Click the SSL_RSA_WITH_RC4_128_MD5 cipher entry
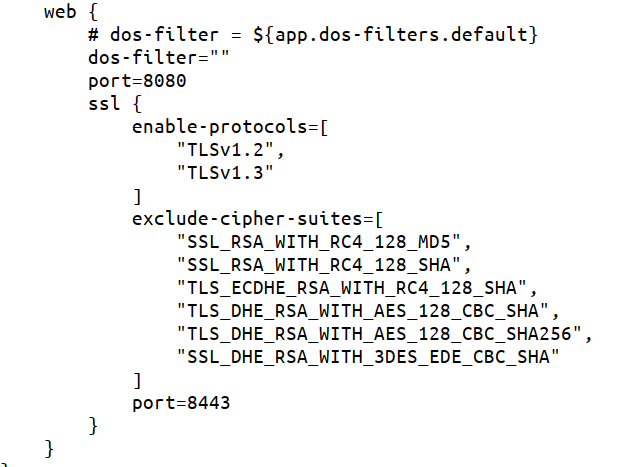This screenshot has height=467, width=619. (x=322, y=240)
